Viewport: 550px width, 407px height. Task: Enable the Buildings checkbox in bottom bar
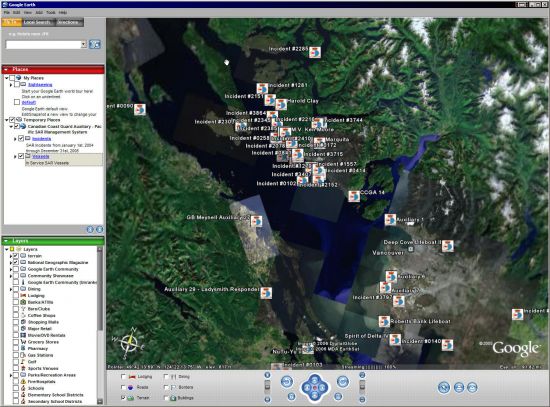click(166, 398)
